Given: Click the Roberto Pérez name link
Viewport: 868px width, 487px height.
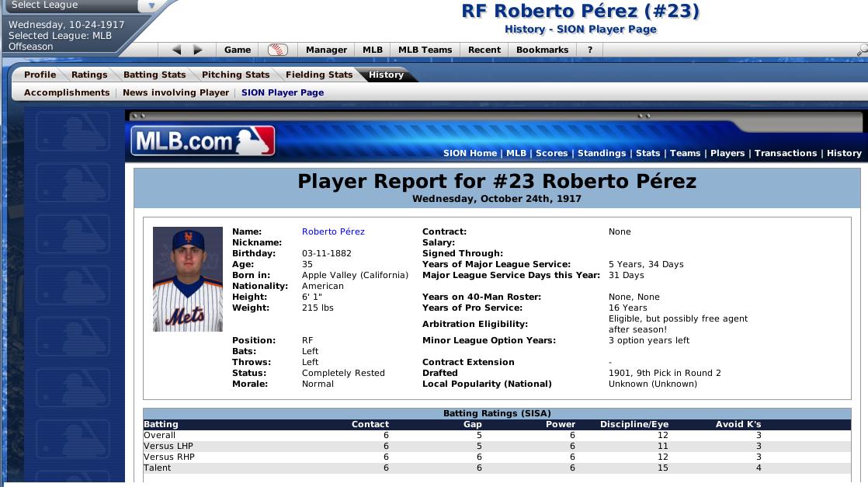Looking at the screenshot, I should tap(333, 231).
